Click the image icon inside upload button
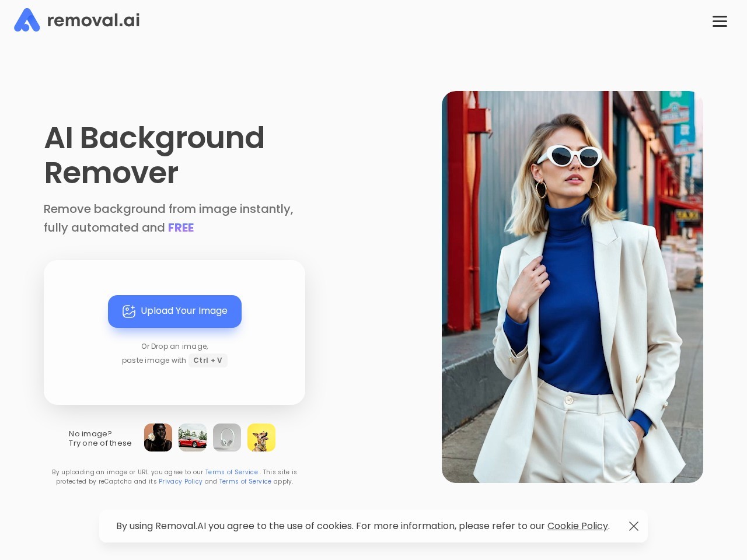 (x=129, y=311)
